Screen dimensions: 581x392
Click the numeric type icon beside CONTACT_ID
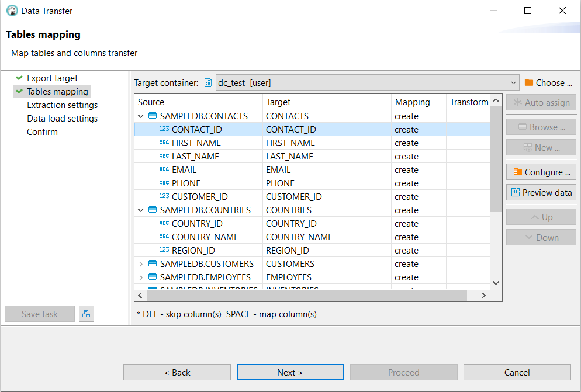coord(164,129)
